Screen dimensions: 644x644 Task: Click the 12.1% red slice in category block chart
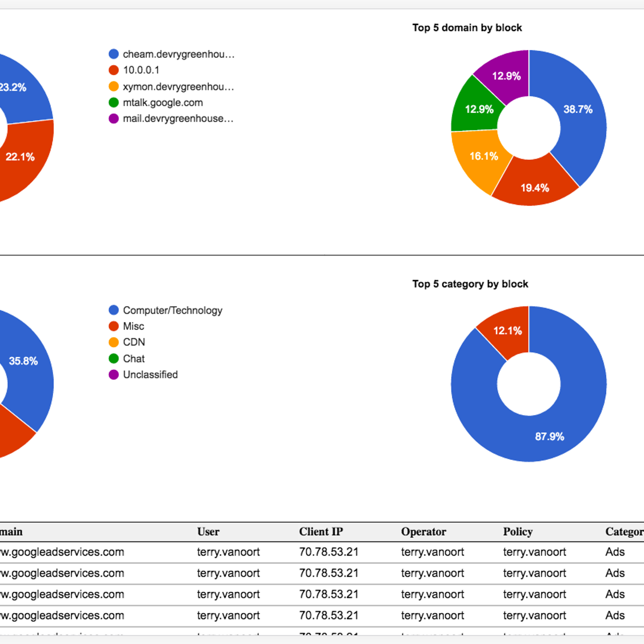(508, 331)
